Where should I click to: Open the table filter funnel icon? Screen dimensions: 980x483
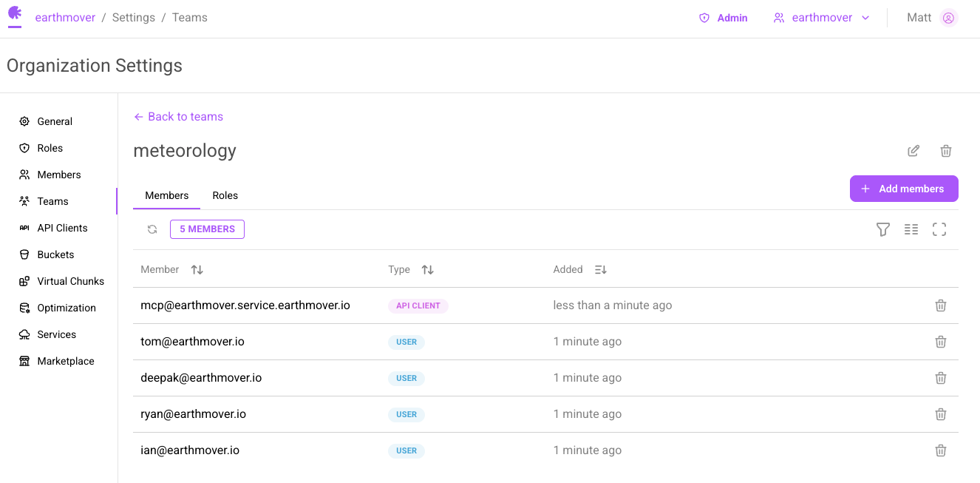tap(883, 229)
